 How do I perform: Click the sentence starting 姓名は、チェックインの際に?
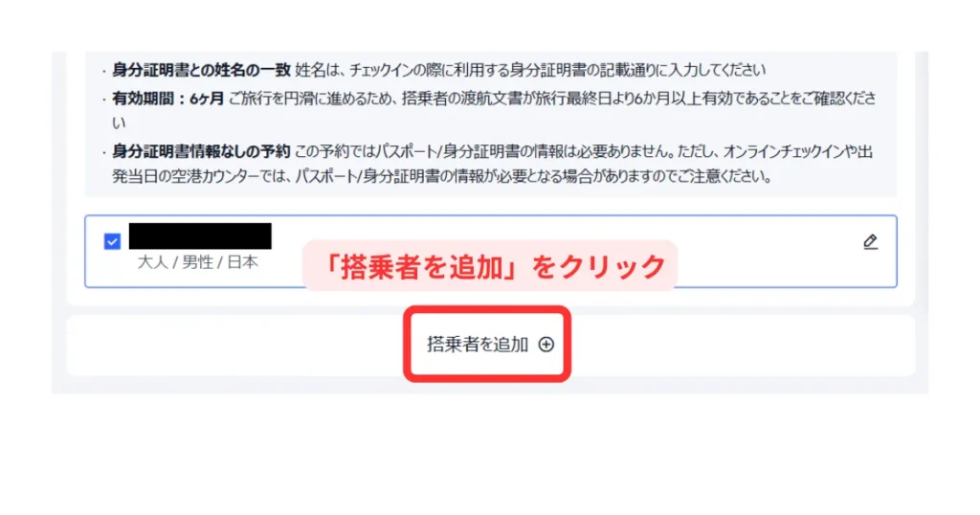[x=530, y=70]
